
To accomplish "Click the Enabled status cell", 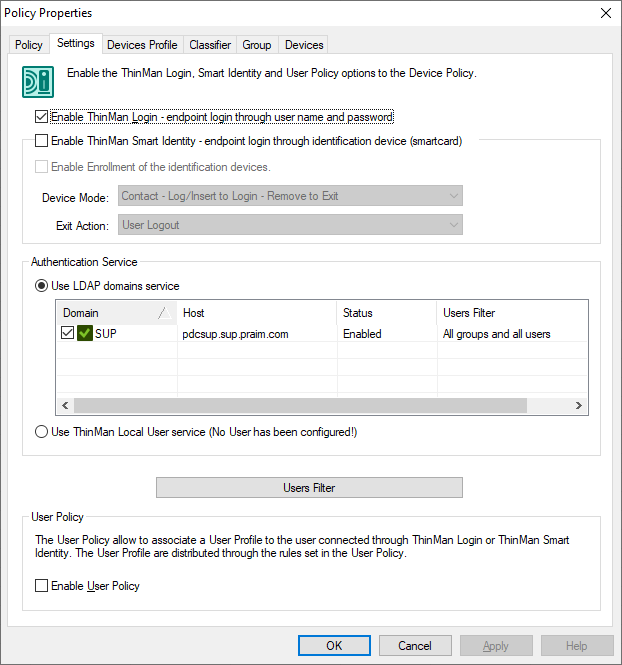I will [x=362, y=334].
